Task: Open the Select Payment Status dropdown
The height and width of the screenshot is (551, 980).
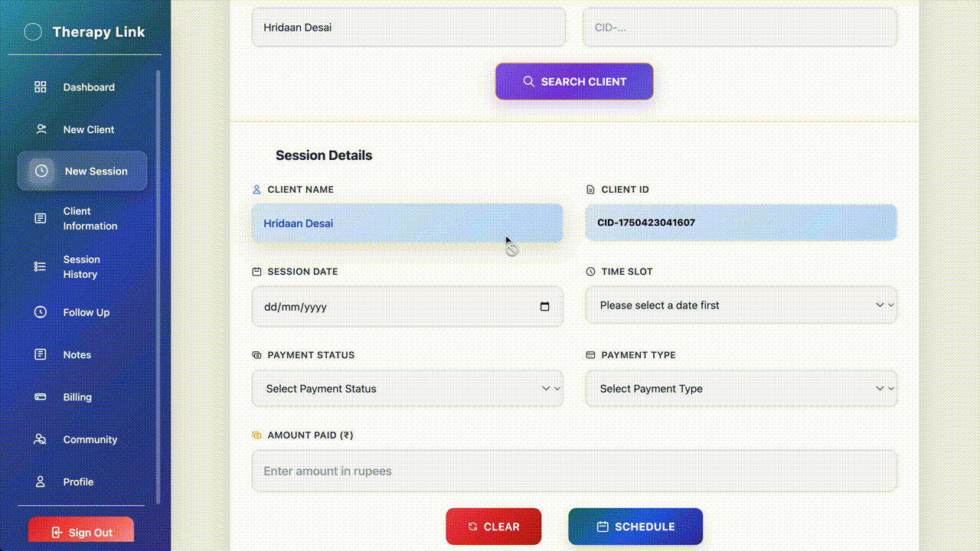Action: (x=407, y=389)
